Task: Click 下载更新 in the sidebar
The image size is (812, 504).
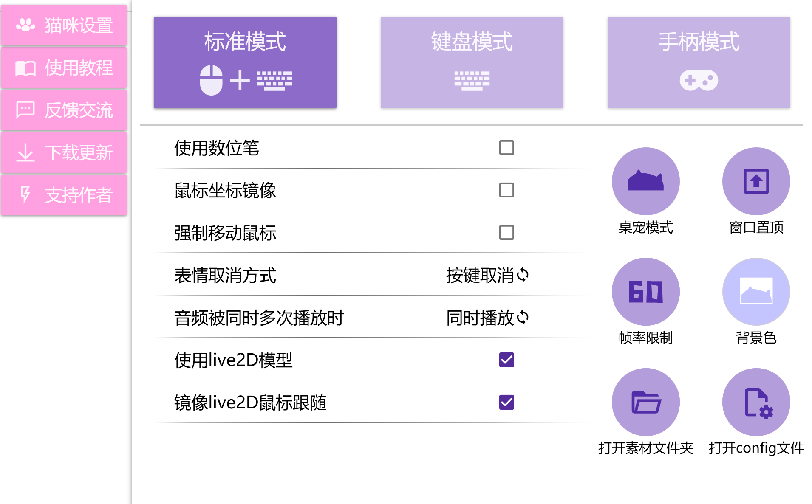Action: pos(64,152)
